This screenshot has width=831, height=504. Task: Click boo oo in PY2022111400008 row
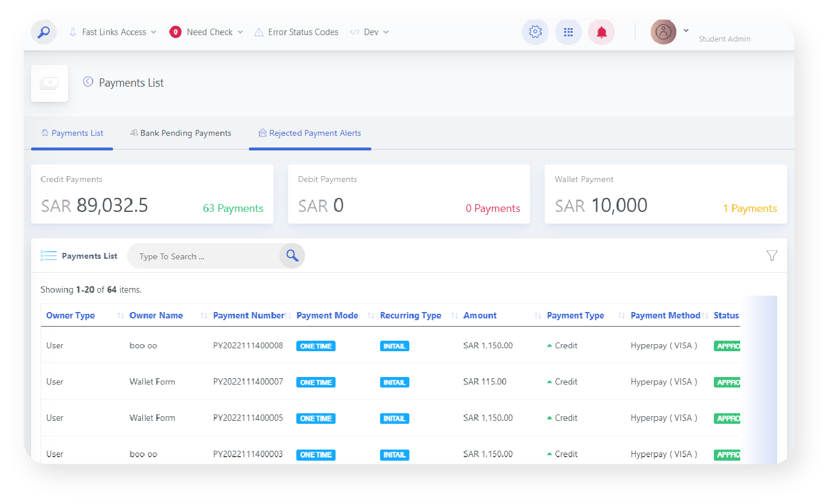(x=143, y=345)
